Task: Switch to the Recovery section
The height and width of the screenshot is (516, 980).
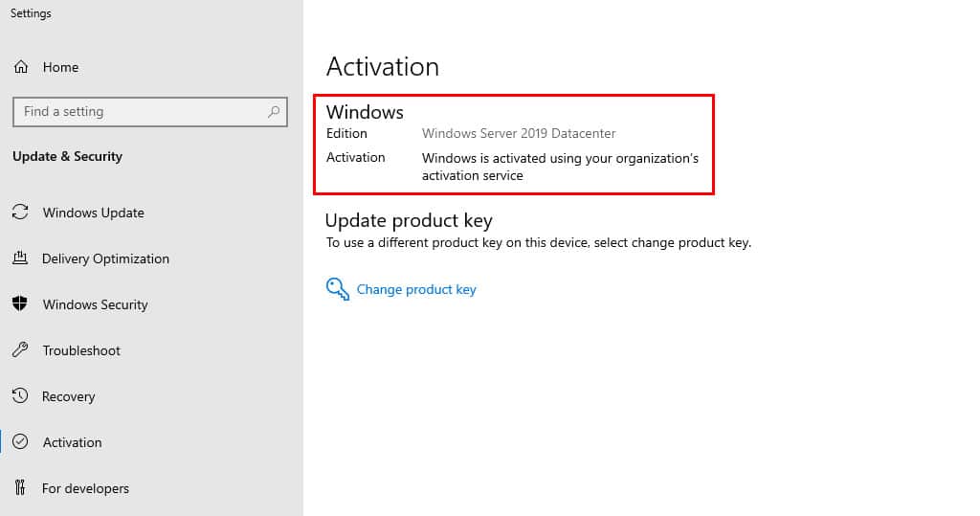Action: pos(68,396)
